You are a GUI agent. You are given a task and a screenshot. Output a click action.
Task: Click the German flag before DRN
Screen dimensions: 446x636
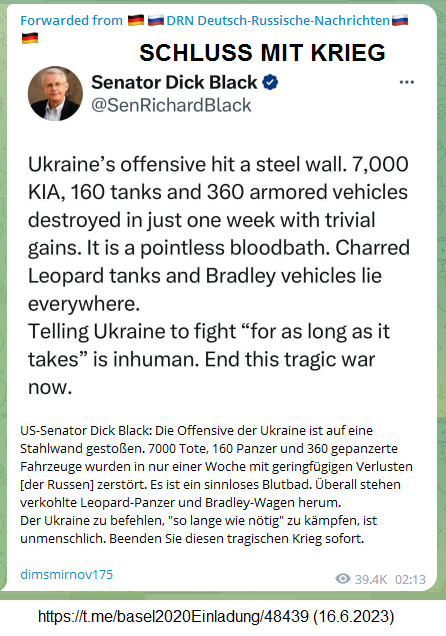pyautogui.click(x=136, y=20)
